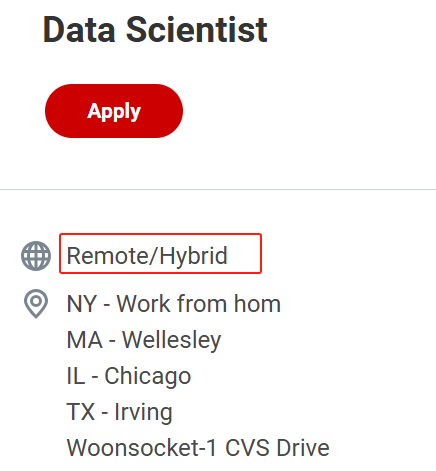This screenshot has width=436, height=471.
Task: Select the MA - Wellesley location
Action: [144, 340]
